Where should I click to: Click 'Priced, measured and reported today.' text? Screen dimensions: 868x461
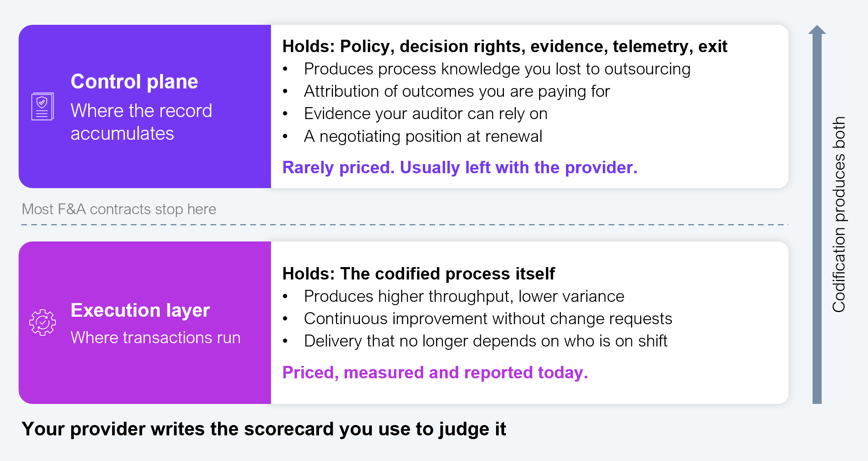click(x=435, y=373)
